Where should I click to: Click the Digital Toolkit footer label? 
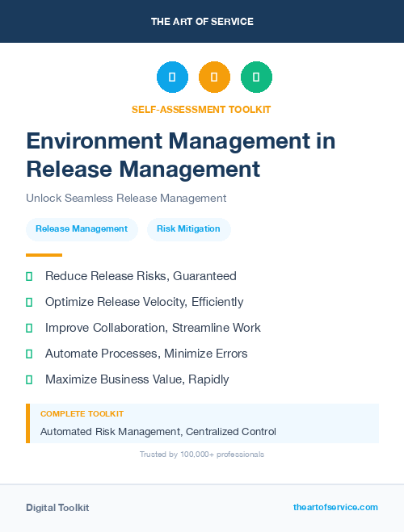tap(57, 508)
